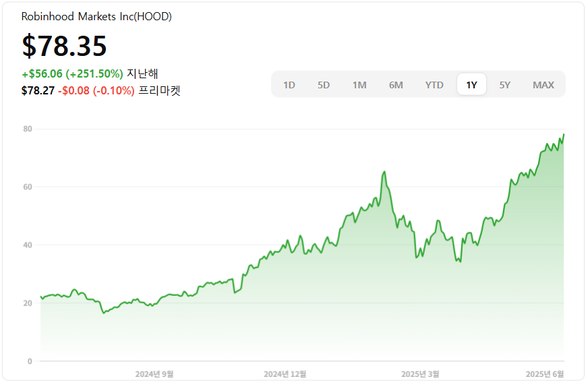Click the 2025년 3월 axis label
The height and width of the screenshot is (385, 588).
[420, 374]
